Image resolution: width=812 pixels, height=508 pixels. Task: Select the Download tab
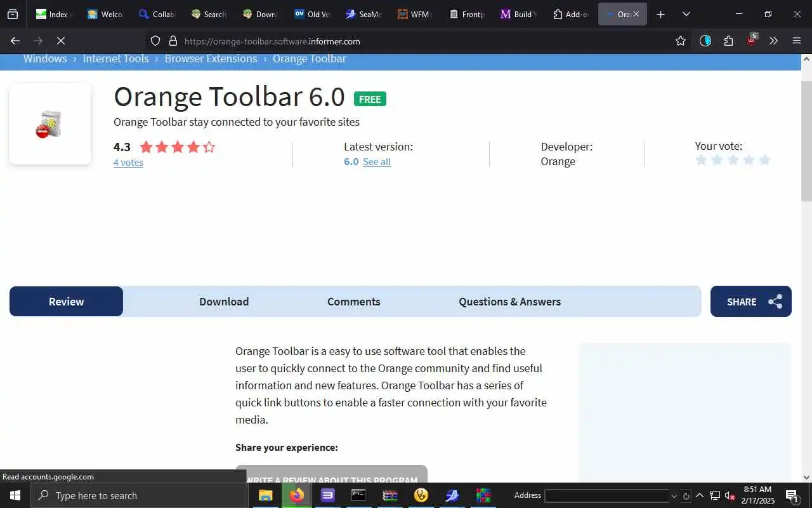(x=224, y=302)
